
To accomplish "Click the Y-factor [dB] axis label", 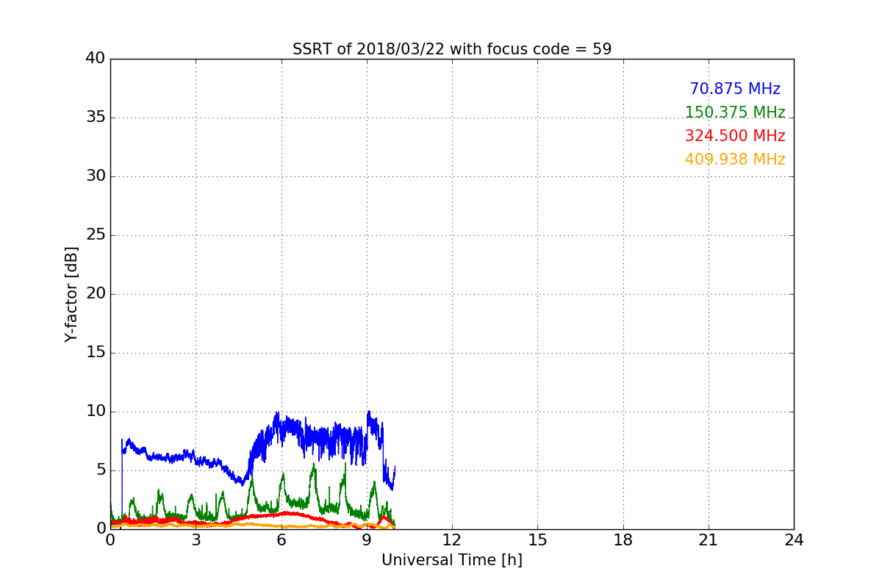I will point(71,294).
